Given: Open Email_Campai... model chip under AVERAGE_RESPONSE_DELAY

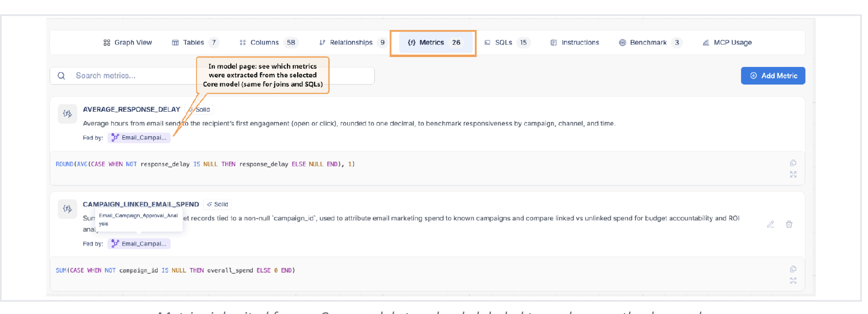Looking at the screenshot, I should tap(139, 138).
